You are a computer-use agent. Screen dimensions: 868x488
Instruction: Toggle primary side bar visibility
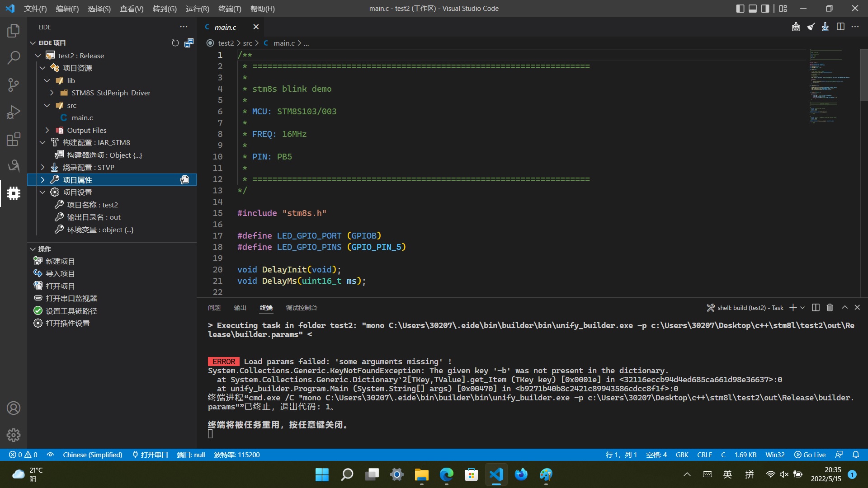(x=740, y=9)
